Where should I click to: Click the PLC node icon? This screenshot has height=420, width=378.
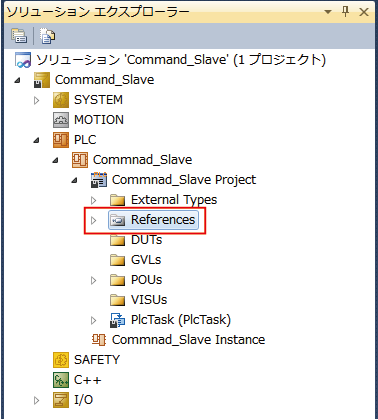(x=61, y=140)
